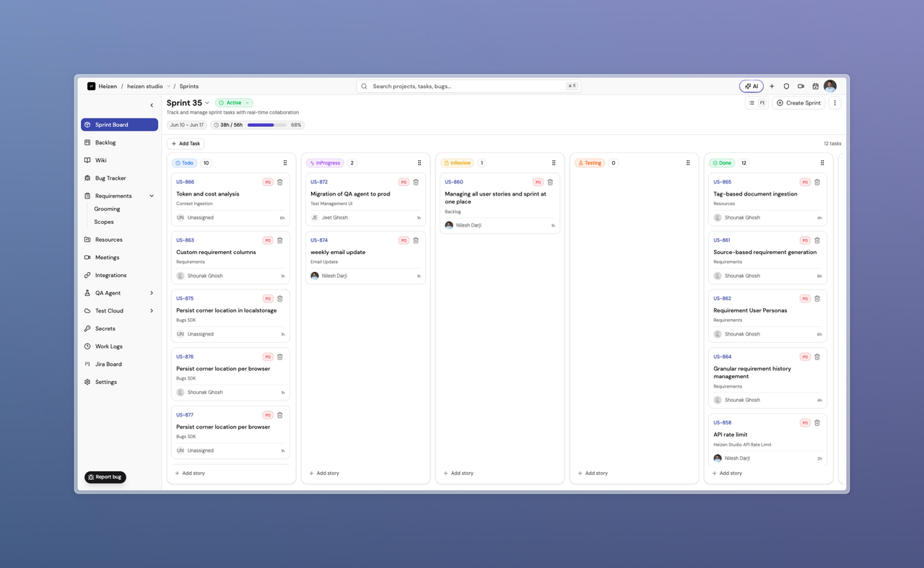
Task: Collapse the left sidebar
Action: (152, 105)
